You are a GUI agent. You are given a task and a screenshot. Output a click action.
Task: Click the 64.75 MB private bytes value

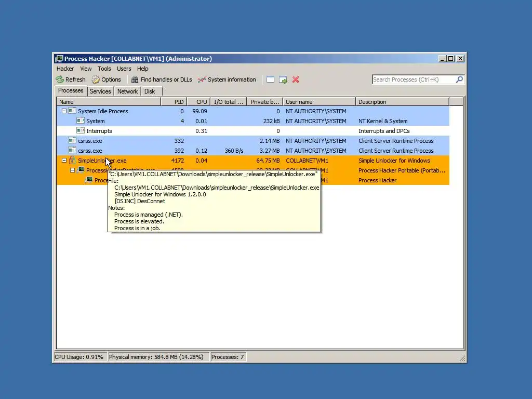pos(268,161)
